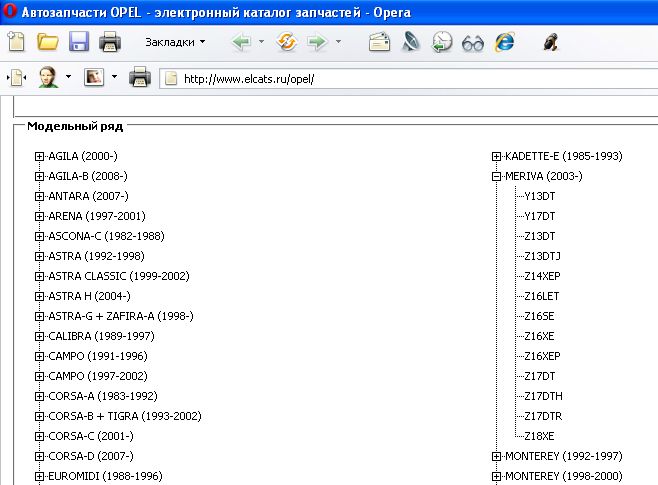Open history with the clock icon
The width and height of the screenshot is (658, 485).
pyautogui.click(x=442, y=42)
